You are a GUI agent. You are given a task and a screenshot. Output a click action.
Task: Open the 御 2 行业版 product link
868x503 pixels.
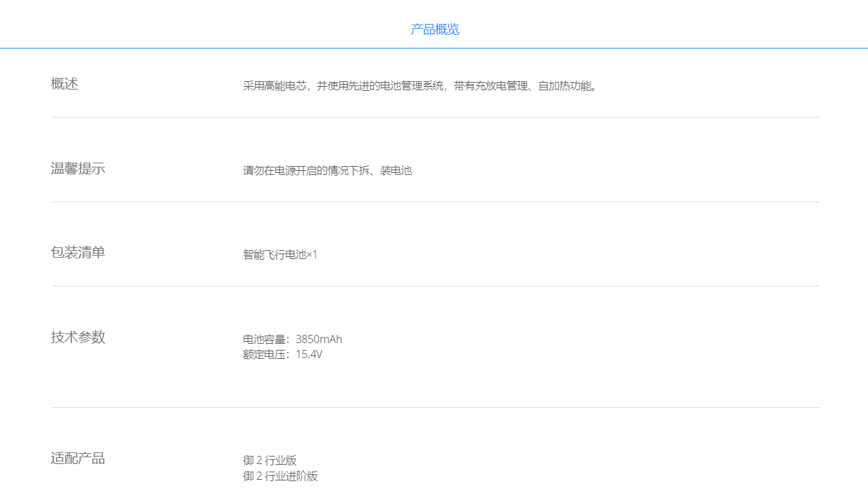coord(270,461)
